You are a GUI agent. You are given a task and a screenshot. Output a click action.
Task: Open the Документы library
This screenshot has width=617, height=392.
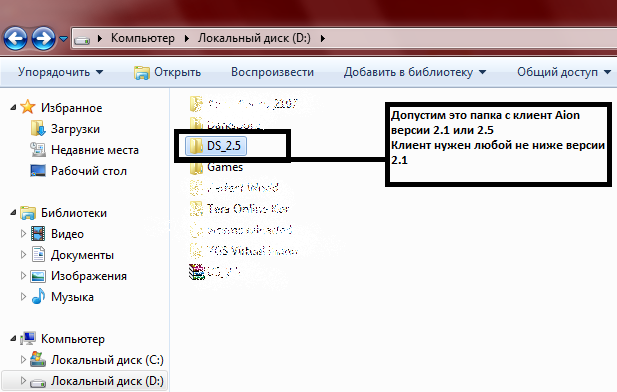point(82,255)
